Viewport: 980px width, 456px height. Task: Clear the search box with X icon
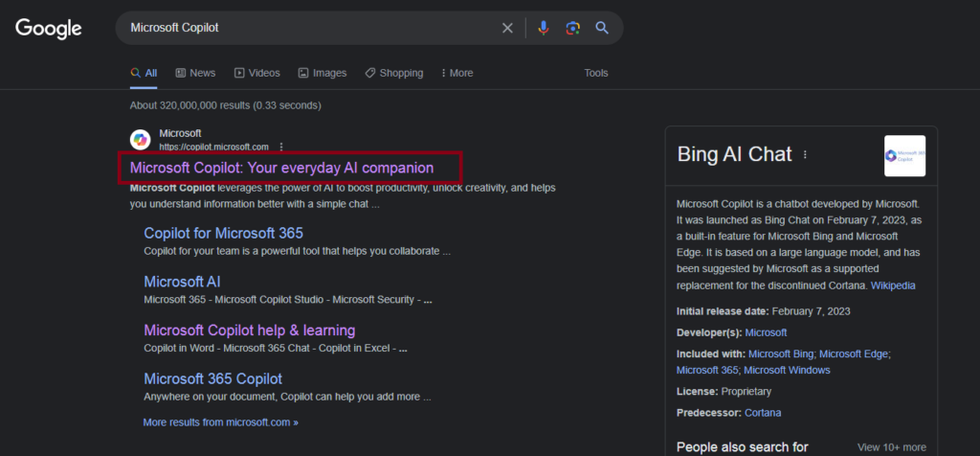[x=507, y=28]
